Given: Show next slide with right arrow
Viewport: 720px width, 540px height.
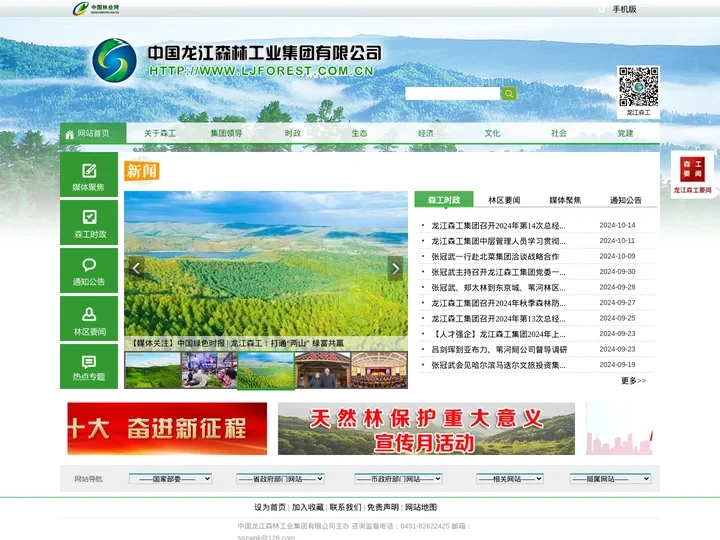Looking at the screenshot, I should (395, 268).
